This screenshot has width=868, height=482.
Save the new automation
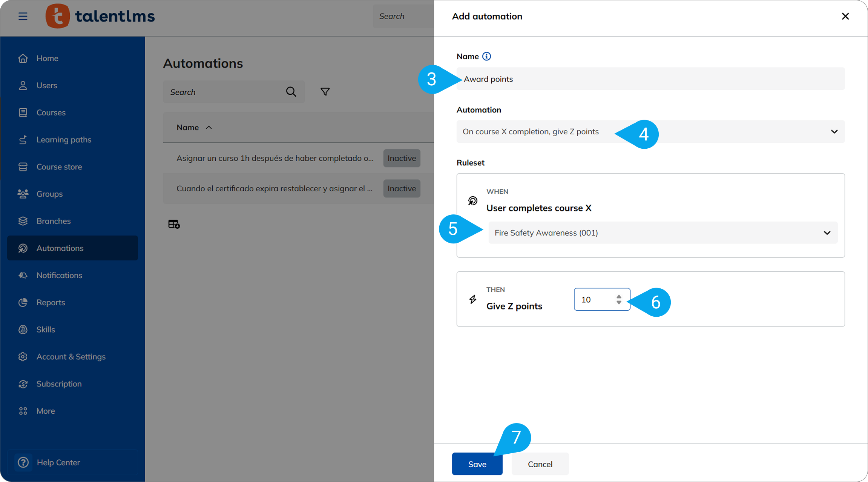(477, 464)
